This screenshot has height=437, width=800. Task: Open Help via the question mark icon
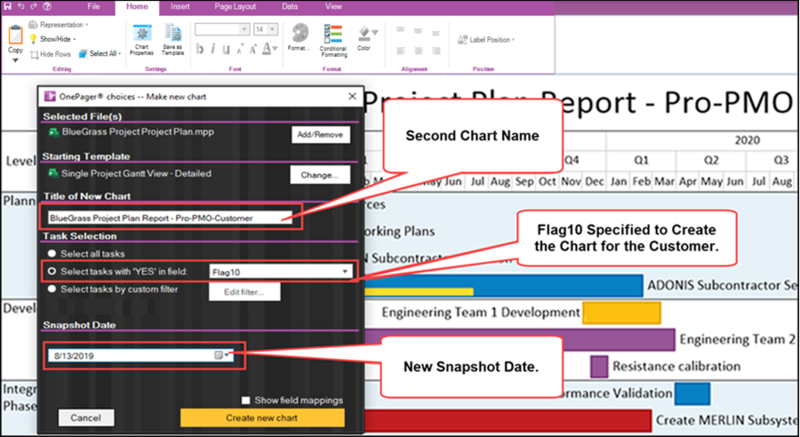click(x=47, y=6)
